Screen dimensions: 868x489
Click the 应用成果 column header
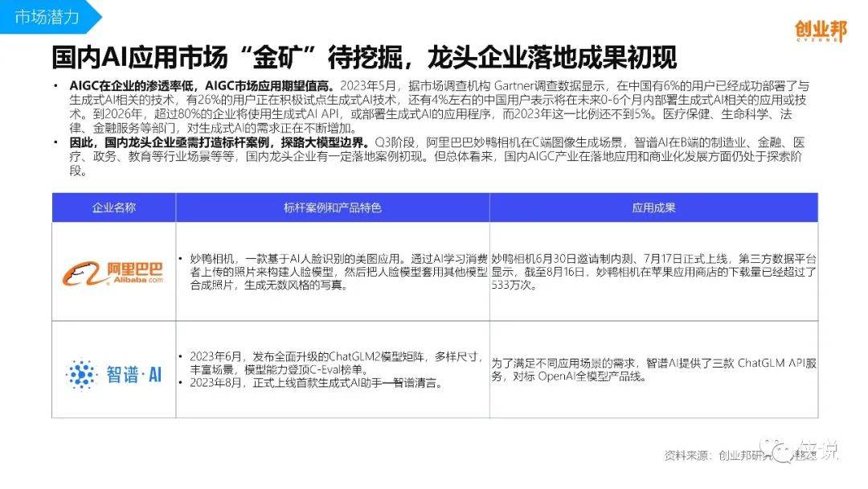point(653,208)
